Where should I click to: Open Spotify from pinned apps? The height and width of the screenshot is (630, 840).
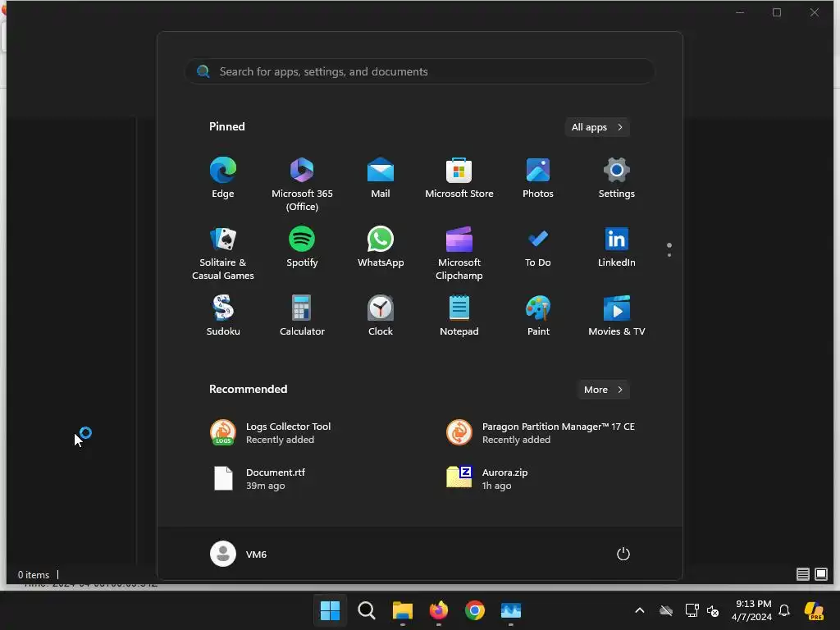tap(302, 246)
